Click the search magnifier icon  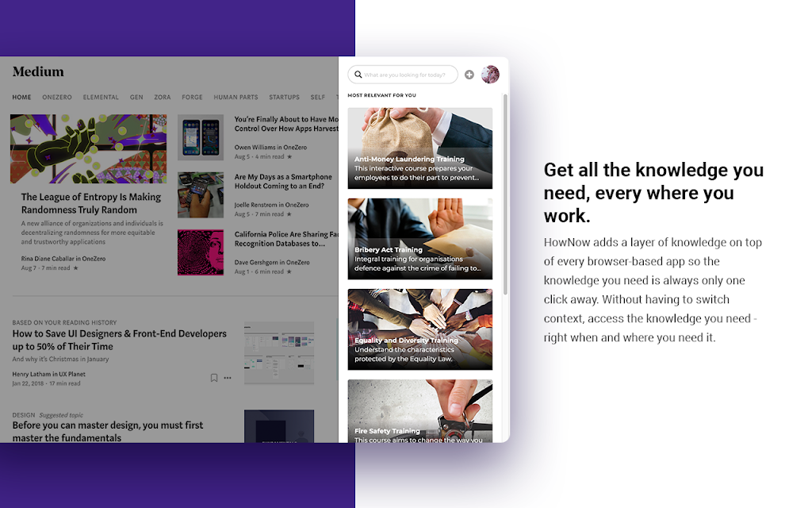point(358,75)
